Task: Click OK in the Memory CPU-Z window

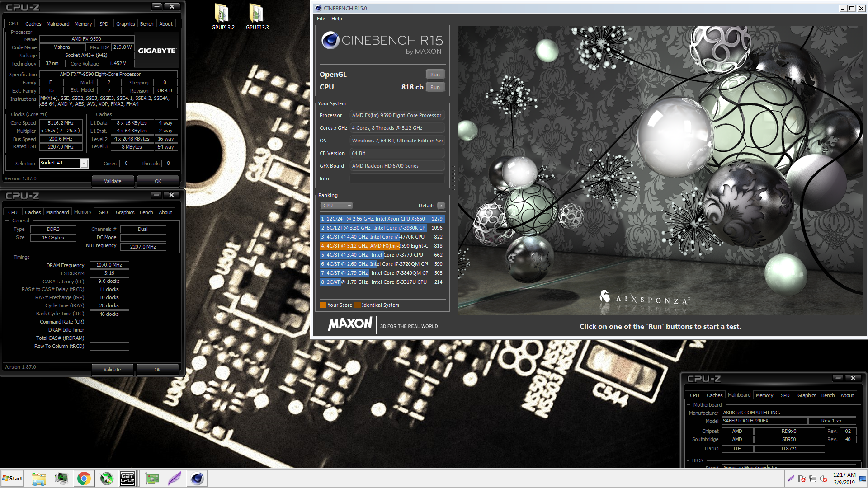Action: (157, 370)
